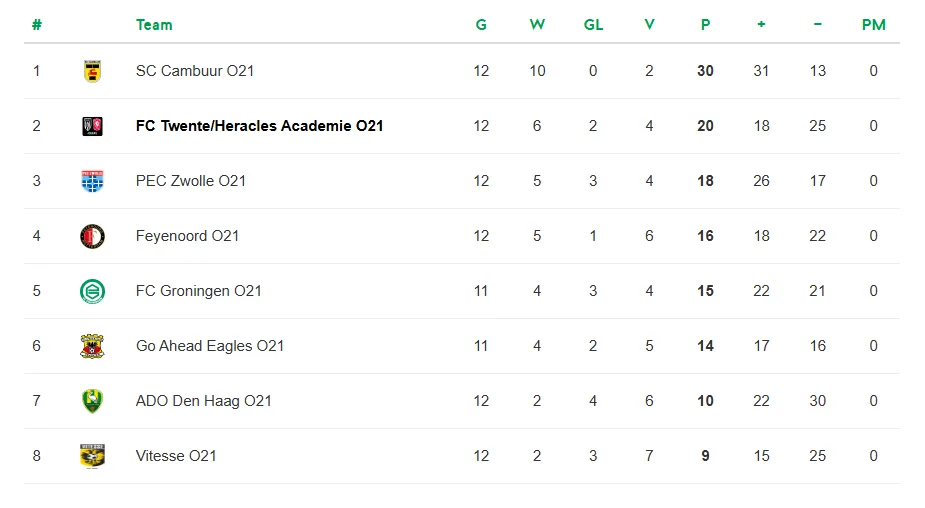
Task: Click the GL column header
Action: click(x=593, y=25)
